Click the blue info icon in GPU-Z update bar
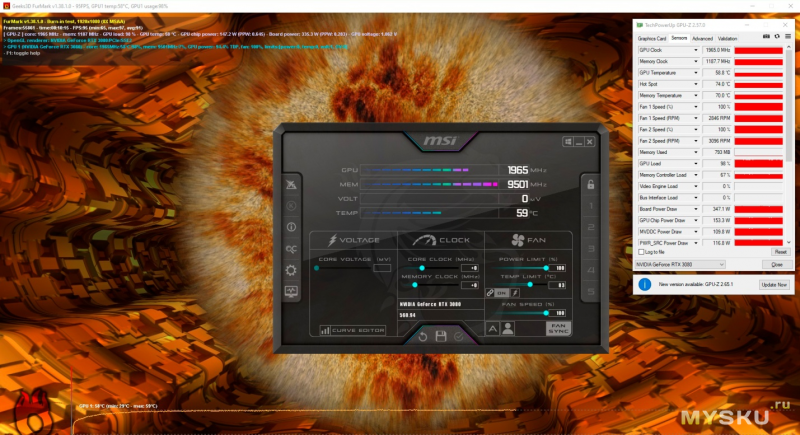Viewport: 800px width, 435px height. pos(644,285)
